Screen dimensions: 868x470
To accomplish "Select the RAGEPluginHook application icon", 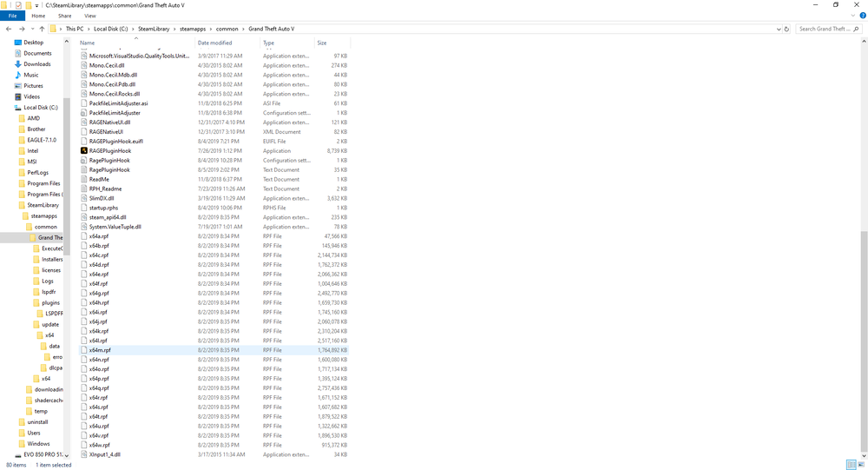I will 84,151.
